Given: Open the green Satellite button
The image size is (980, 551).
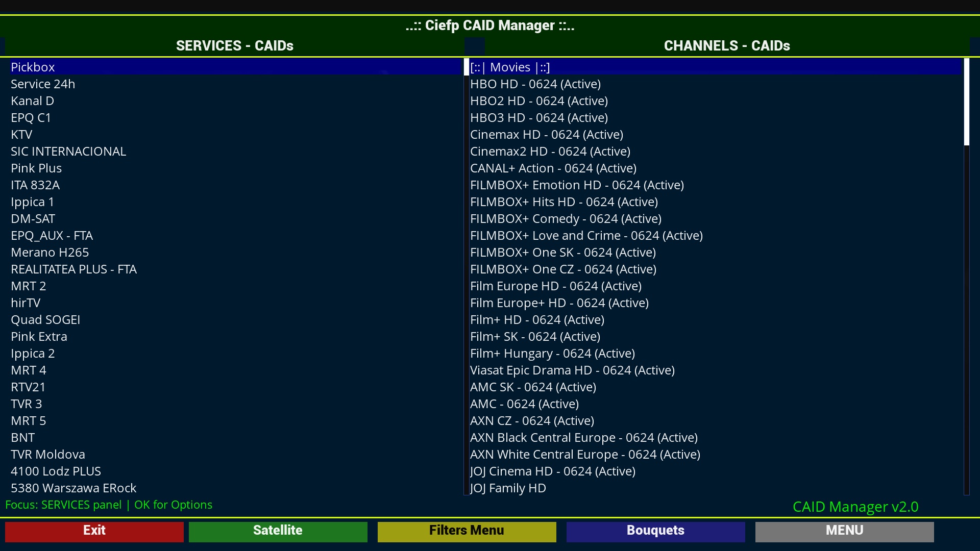Looking at the screenshot, I should 278,532.
